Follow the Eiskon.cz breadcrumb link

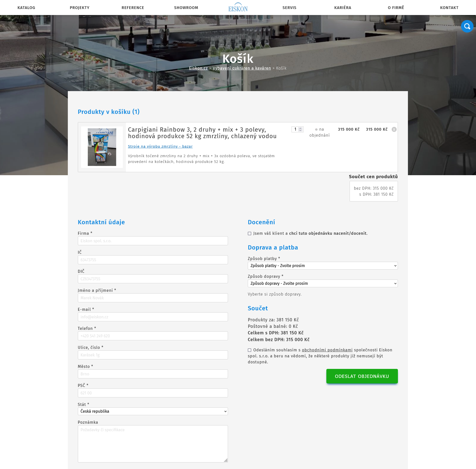[x=198, y=68]
